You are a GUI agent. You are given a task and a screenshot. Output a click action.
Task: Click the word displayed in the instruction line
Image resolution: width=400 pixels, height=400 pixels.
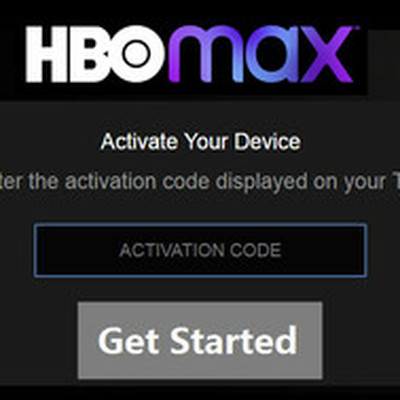tap(261, 182)
